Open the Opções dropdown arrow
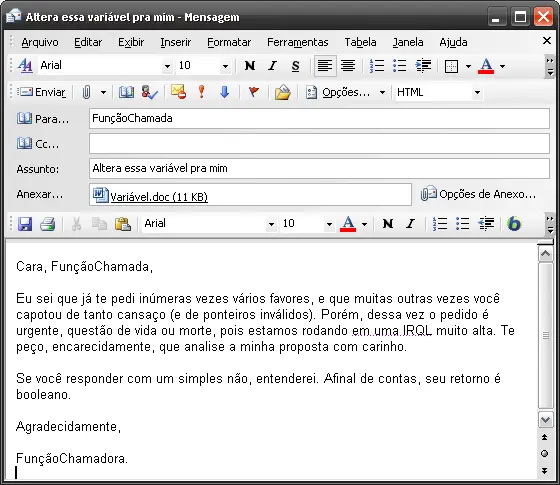 pyautogui.click(x=382, y=93)
